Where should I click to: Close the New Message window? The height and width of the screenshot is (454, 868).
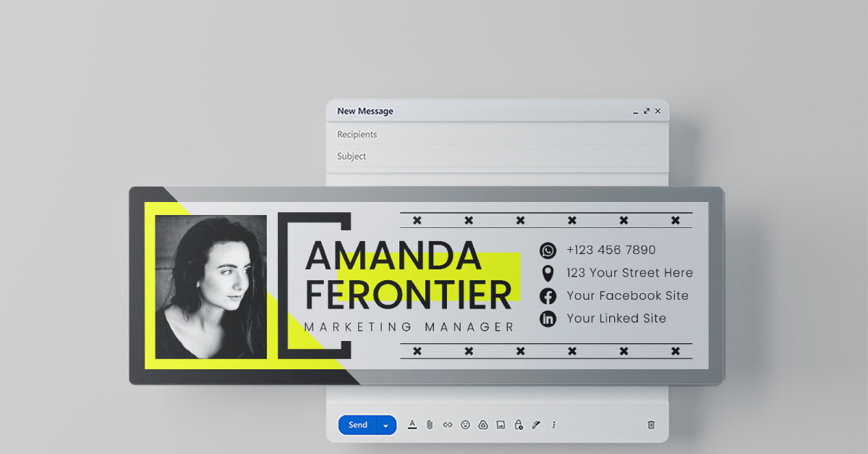click(658, 112)
